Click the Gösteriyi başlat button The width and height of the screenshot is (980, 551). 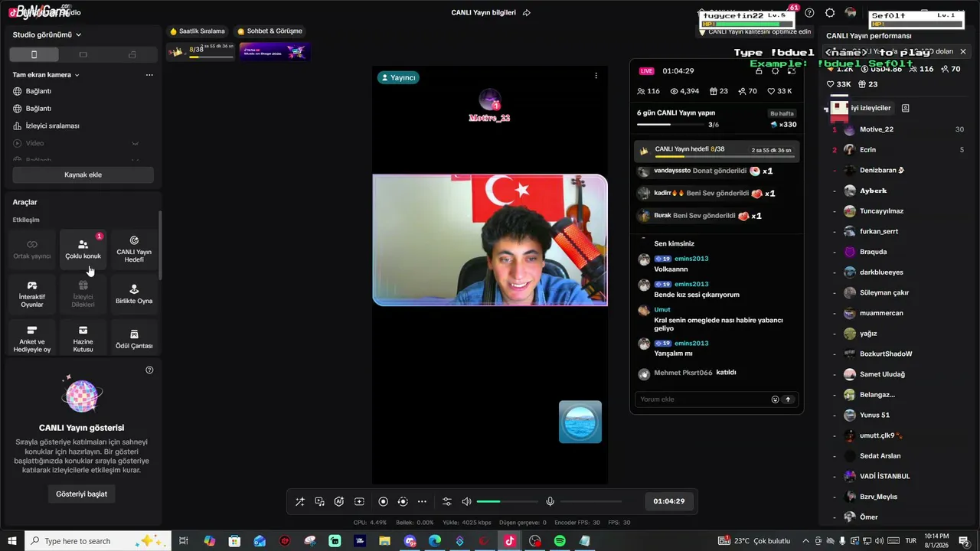coord(81,494)
